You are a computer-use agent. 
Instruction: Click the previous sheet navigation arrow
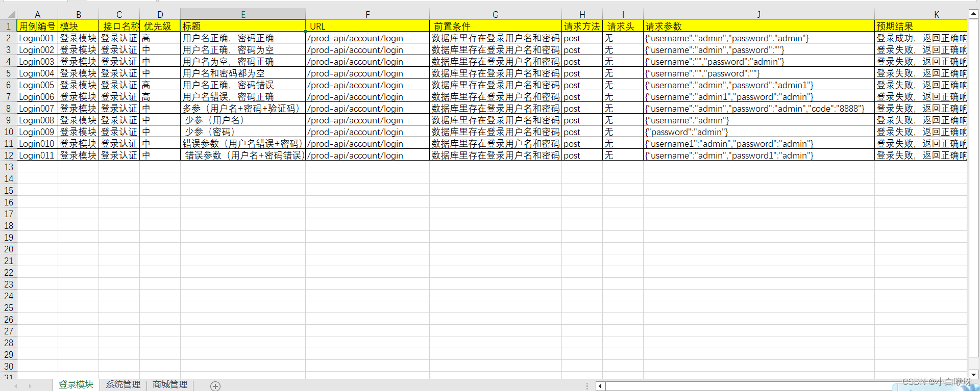tap(15, 386)
